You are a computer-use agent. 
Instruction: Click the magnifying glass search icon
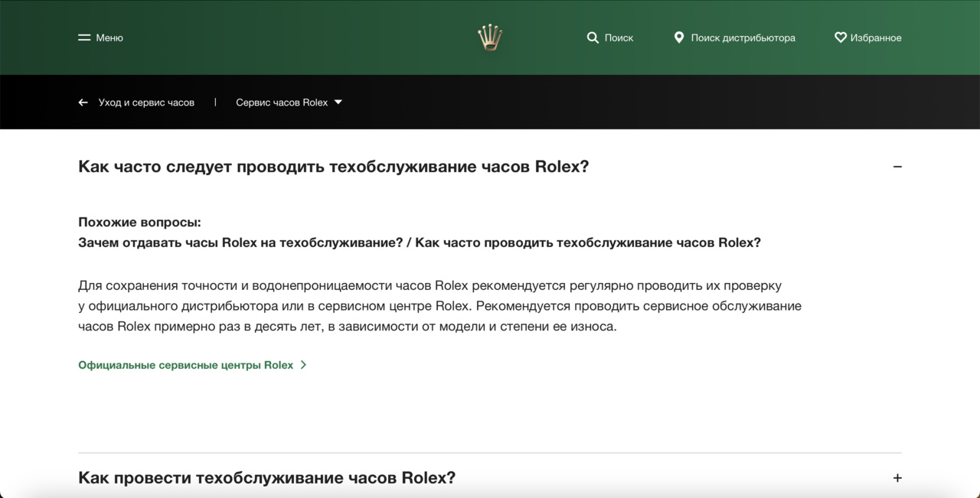tap(593, 37)
